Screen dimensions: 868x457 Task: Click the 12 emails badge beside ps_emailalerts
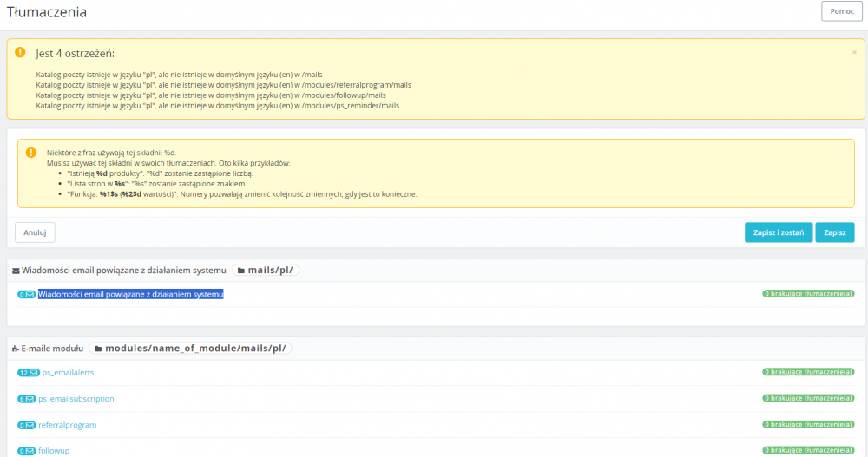point(29,373)
